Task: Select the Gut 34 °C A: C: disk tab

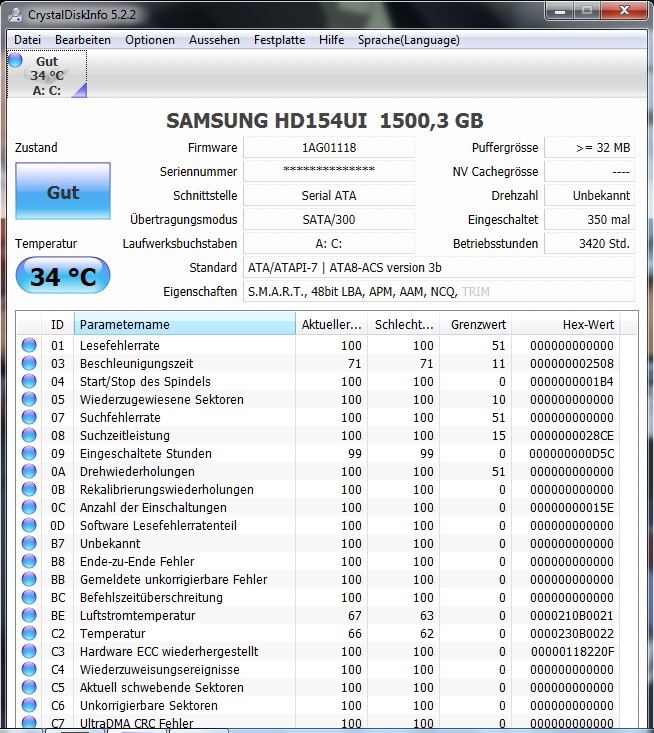Action: tap(47, 74)
